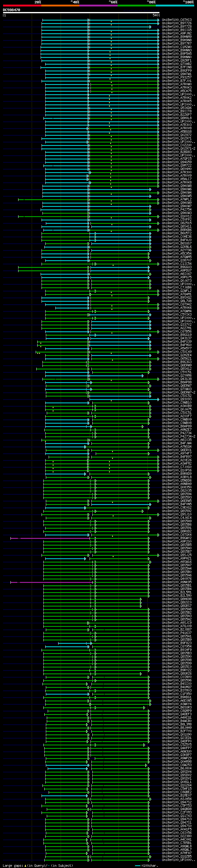Click the white query length bar

81,13
